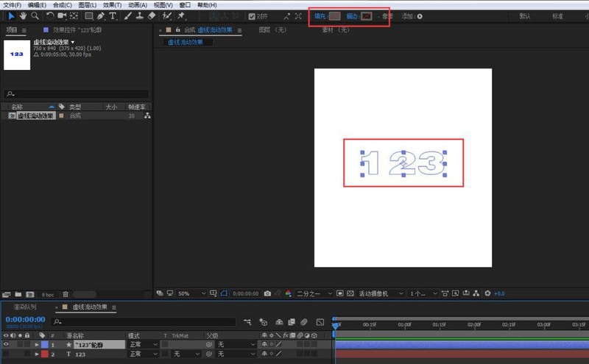Choose the Horizontal Type tool
This screenshot has width=589, height=364.
tap(113, 15)
